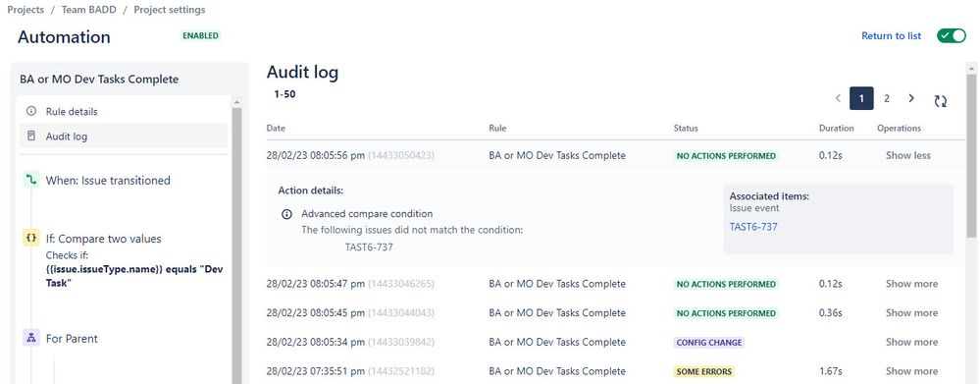The image size is (980, 384).
Task: Click the NO ACTIONS PERFORMED badge at 08:05:47 pm
Action: [726, 284]
